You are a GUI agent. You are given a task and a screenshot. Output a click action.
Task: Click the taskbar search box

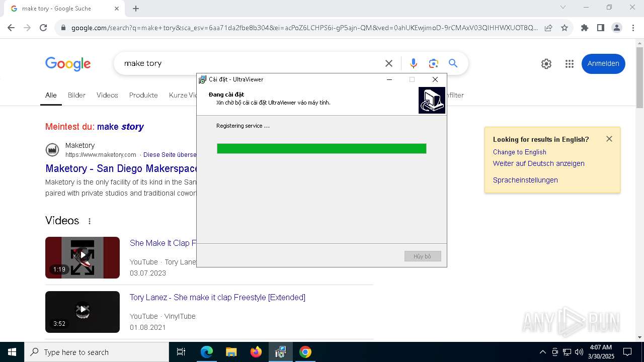pyautogui.click(x=97, y=352)
